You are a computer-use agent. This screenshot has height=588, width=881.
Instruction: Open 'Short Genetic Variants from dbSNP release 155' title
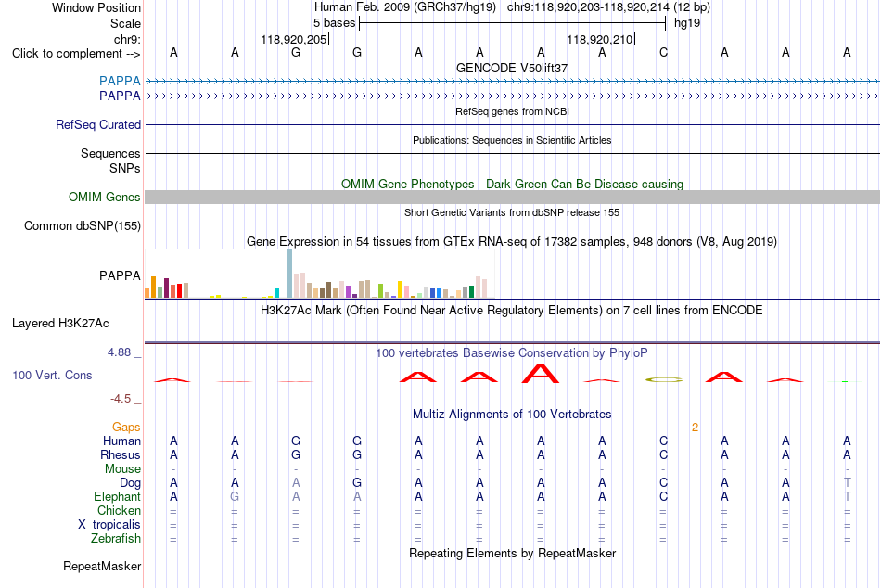(512, 212)
